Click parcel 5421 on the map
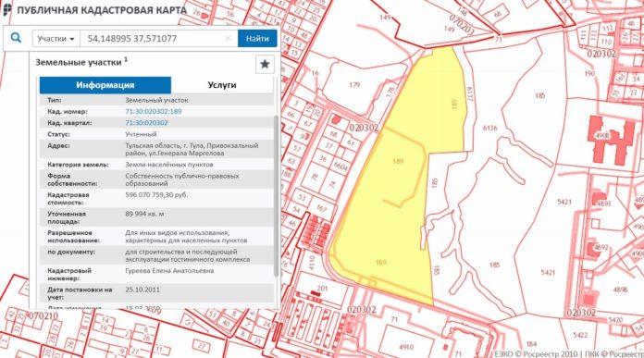Screen dimensions: 644x358 coord(564,202)
